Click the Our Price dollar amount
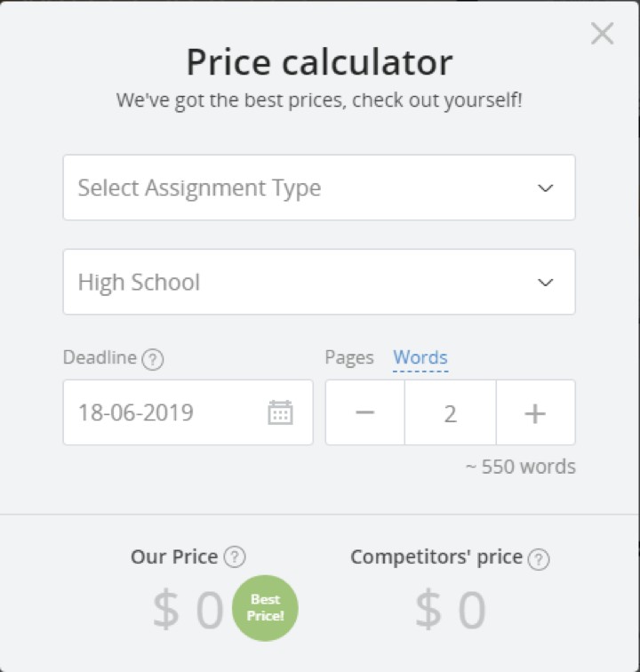The height and width of the screenshot is (672, 640). click(188, 611)
